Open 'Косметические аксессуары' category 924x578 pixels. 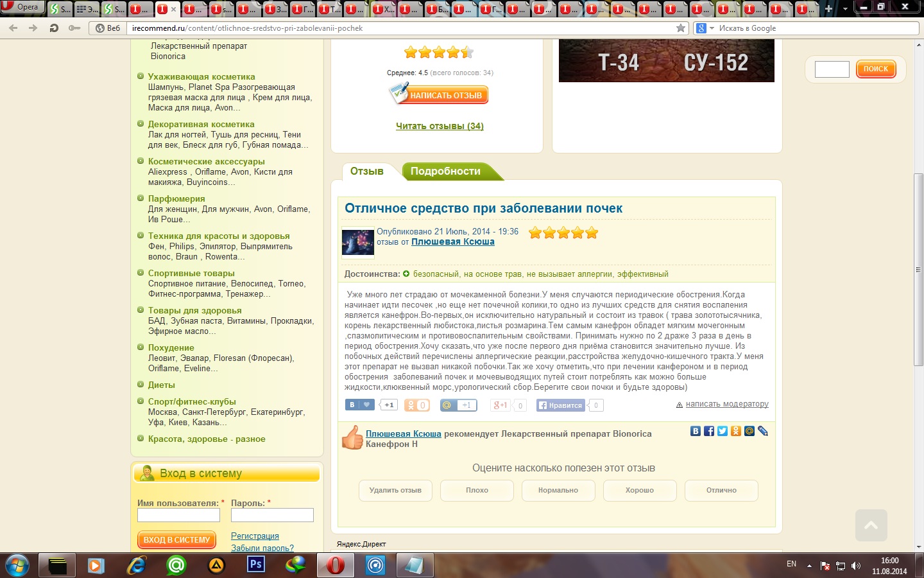pyautogui.click(x=207, y=161)
